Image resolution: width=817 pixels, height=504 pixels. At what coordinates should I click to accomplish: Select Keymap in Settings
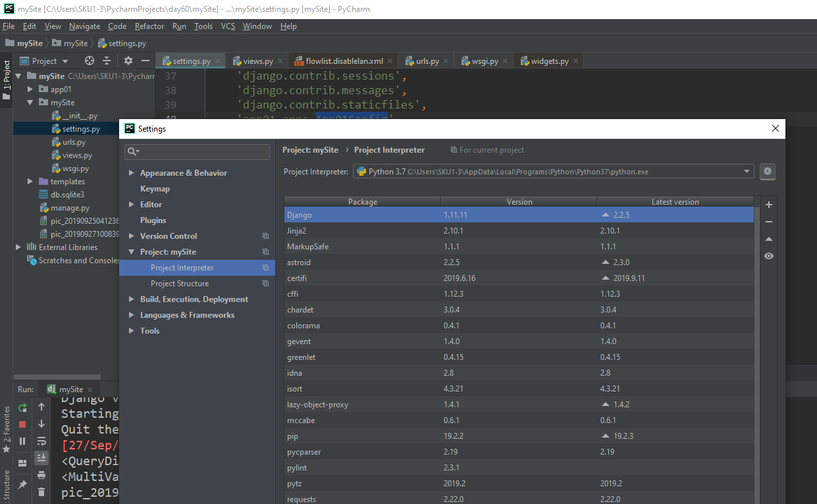pyautogui.click(x=155, y=189)
